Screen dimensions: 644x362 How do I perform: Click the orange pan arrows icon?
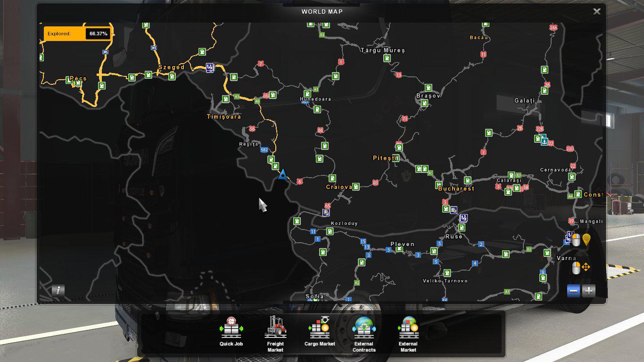pos(586,267)
